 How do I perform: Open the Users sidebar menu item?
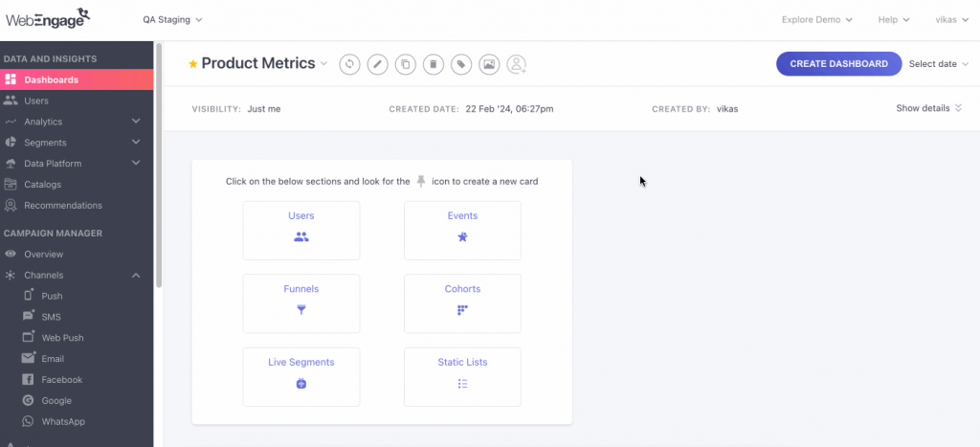(36, 101)
